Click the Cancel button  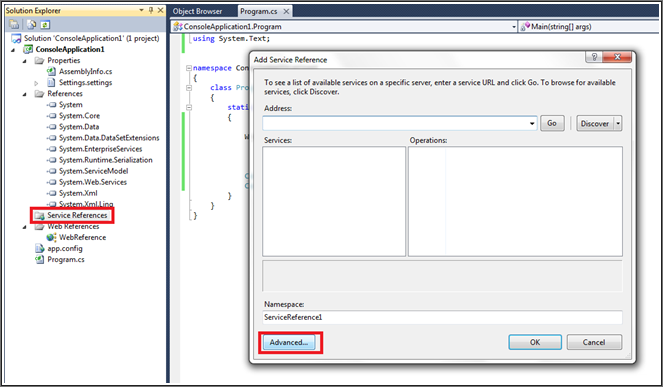click(x=594, y=342)
